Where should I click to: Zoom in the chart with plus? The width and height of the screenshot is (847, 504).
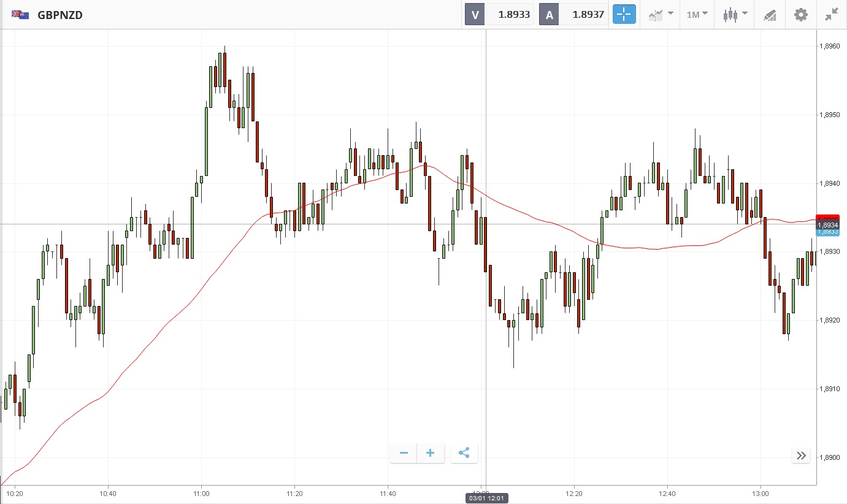(431, 453)
